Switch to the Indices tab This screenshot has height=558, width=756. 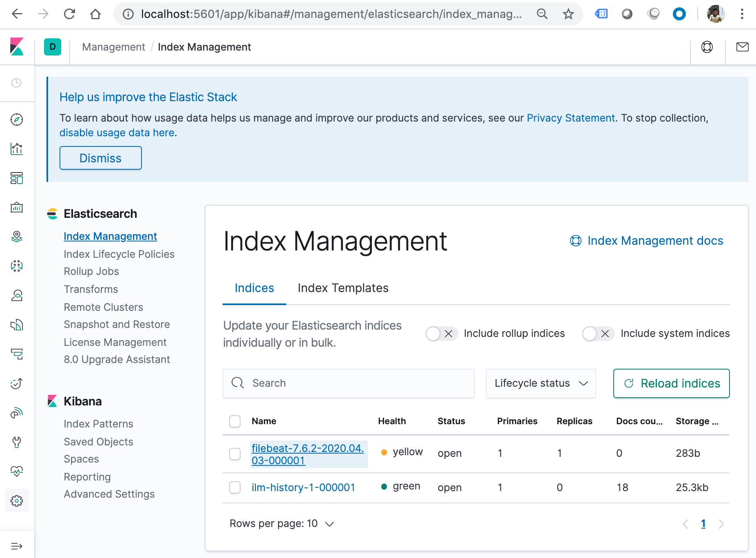click(254, 288)
